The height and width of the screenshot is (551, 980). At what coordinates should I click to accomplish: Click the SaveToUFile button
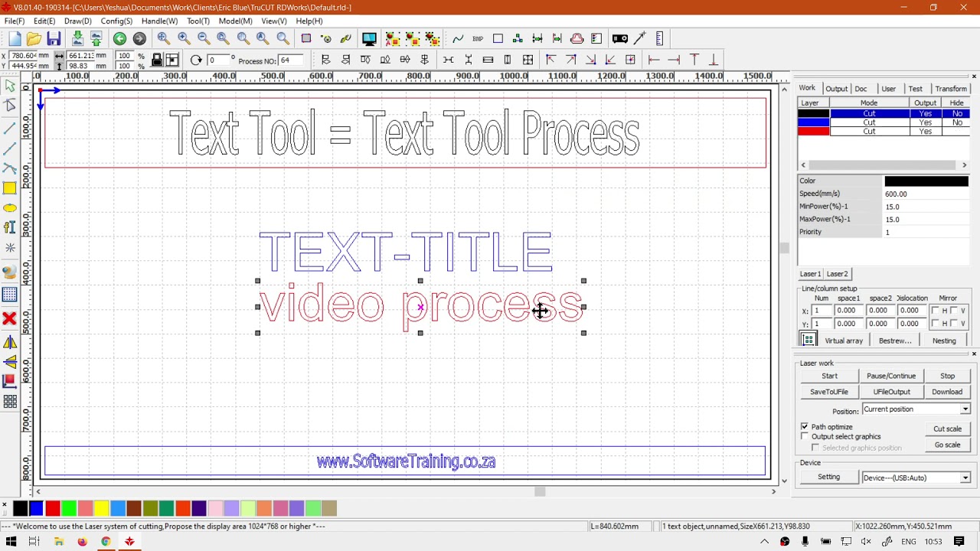[x=829, y=392]
